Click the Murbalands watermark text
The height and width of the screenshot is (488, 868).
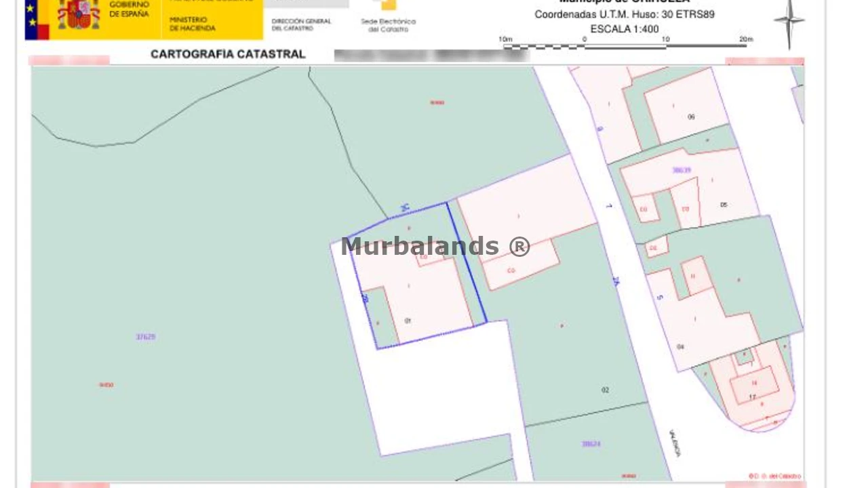point(435,246)
